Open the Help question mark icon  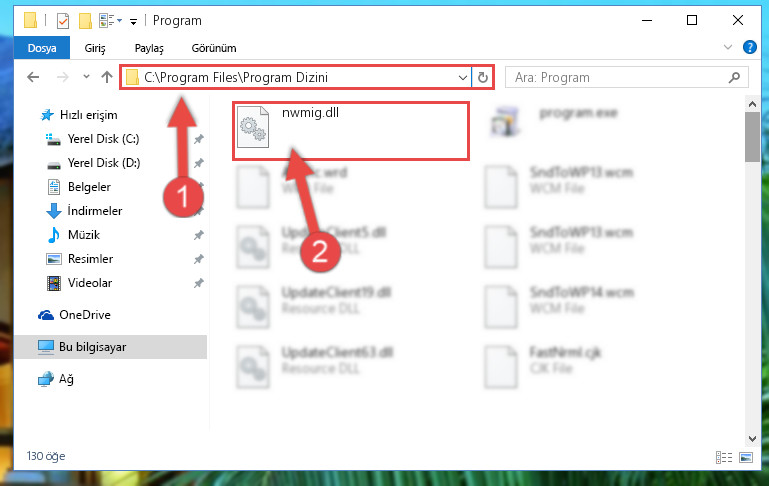[749, 48]
